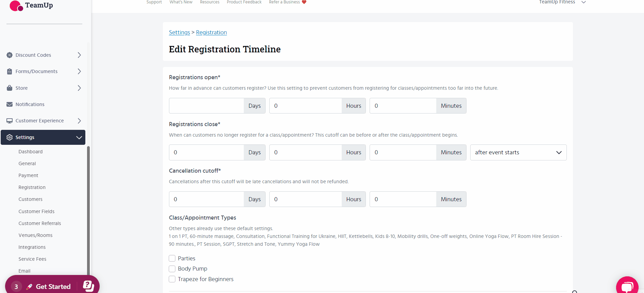The width and height of the screenshot is (644, 293).
Task: Open the Venues/Rooms settings page
Action: [35, 235]
